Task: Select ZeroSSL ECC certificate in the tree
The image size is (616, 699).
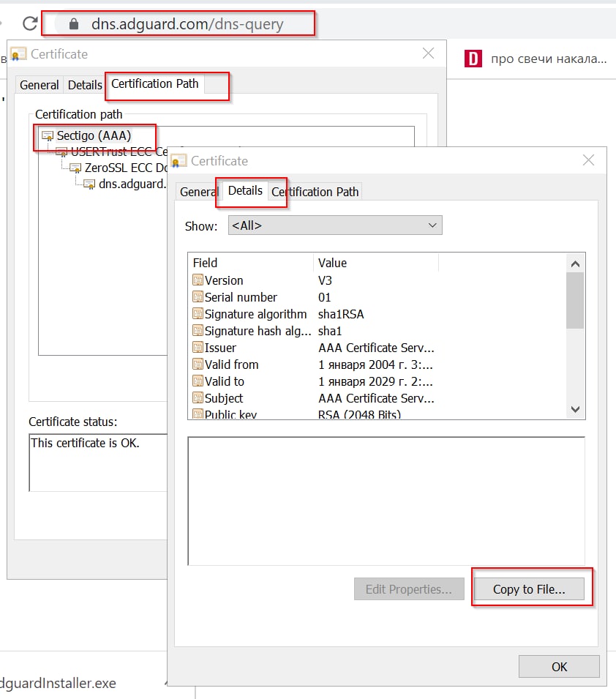Action: (126, 168)
